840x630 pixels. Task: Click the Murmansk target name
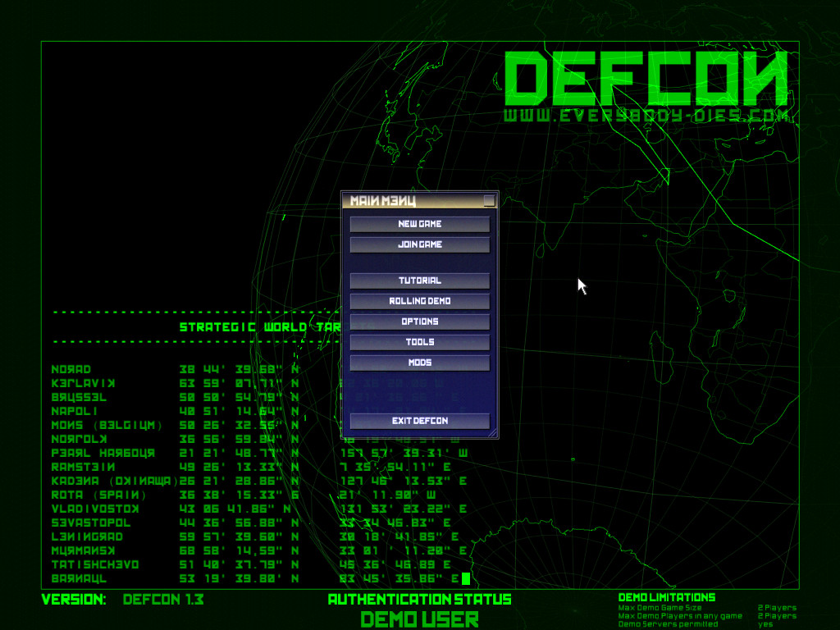coord(83,550)
